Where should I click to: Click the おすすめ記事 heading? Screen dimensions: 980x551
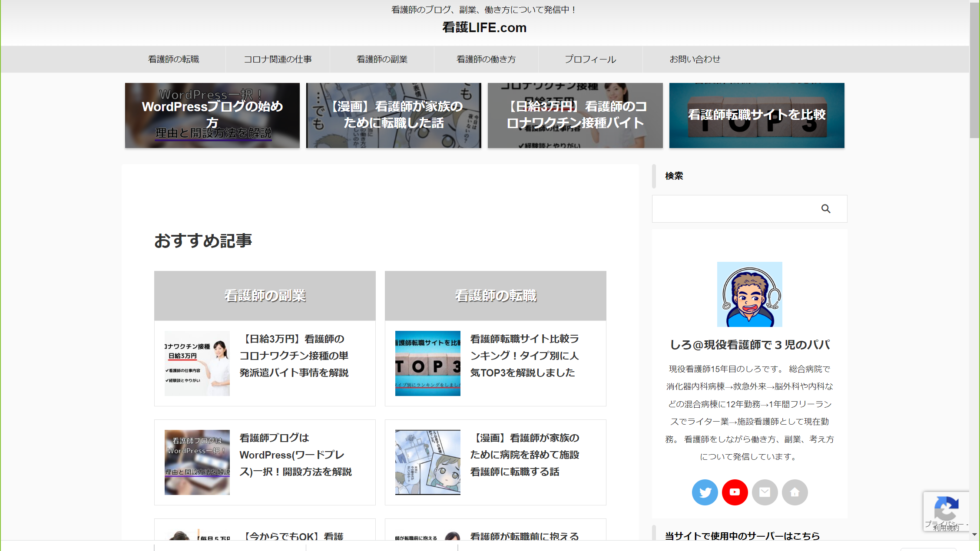(203, 241)
